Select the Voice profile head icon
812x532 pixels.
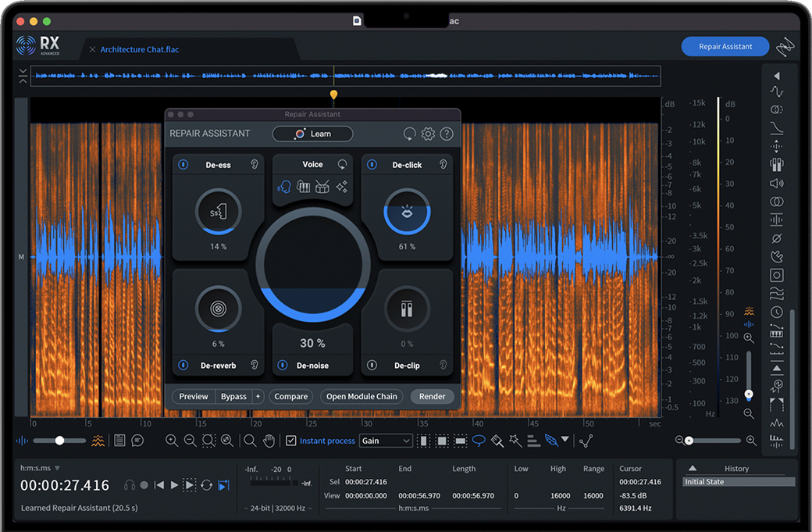284,187
